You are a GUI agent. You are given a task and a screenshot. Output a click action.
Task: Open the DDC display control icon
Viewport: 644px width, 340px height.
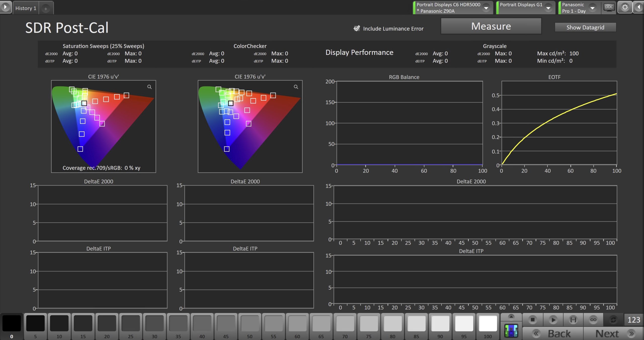(x=609, y=7)
